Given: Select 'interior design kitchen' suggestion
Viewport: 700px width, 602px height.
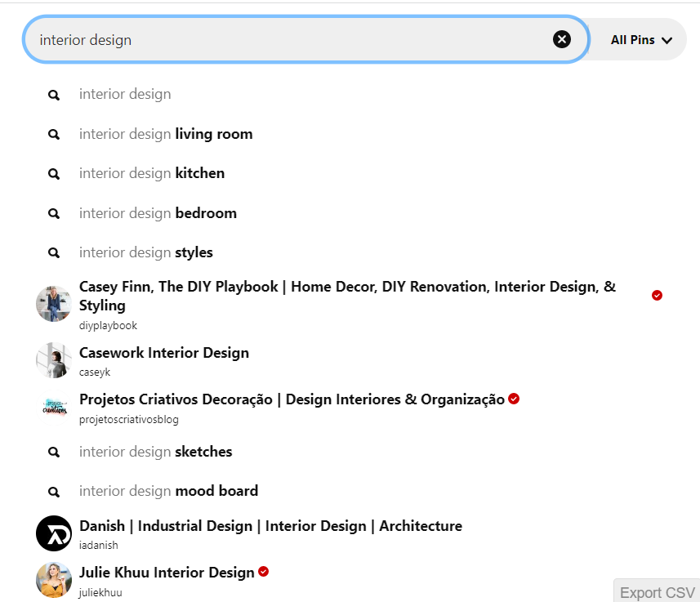Looking at the screenshot, I should (151, 173).
